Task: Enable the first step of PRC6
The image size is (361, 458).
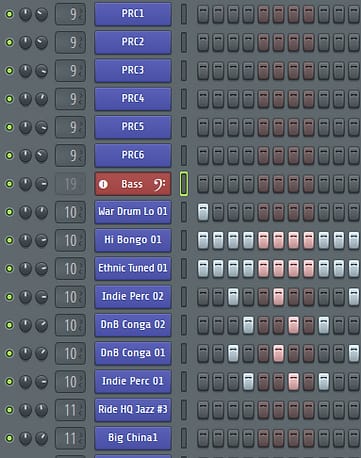Action: (203, 155)
